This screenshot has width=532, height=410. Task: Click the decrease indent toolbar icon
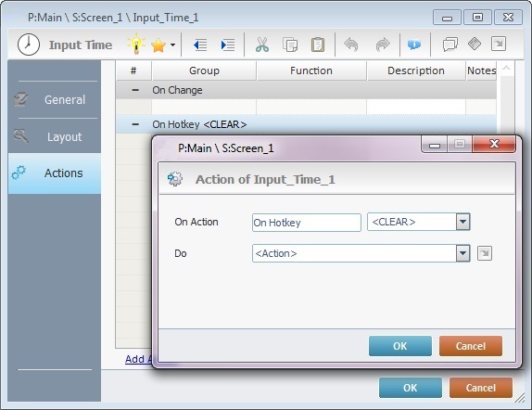tap(200, 45)
